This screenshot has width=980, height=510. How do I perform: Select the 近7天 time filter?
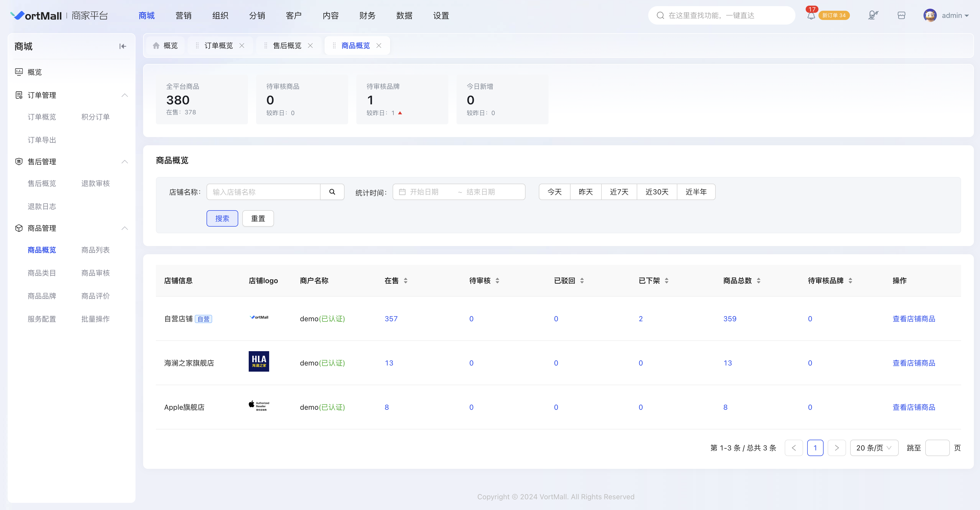[x=619, y=192]
